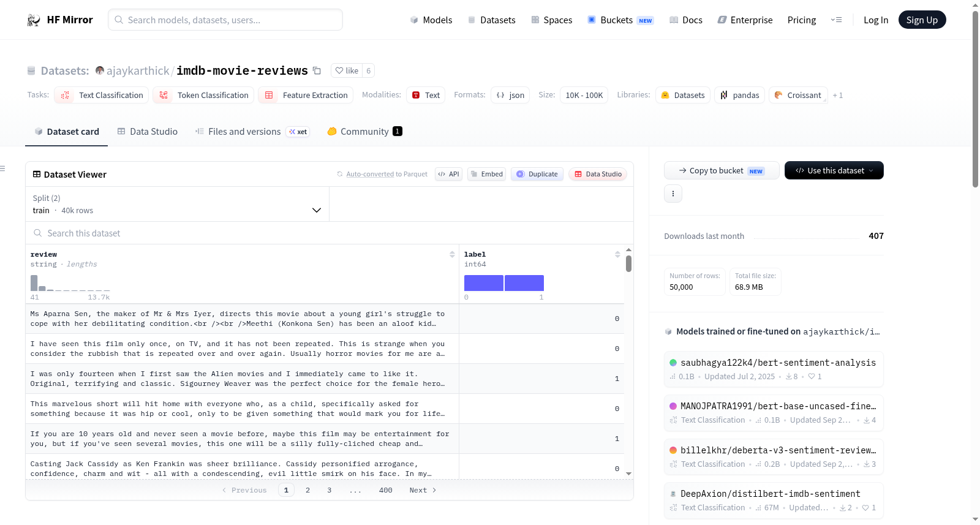The image size is (980, 525).
Task: Click the heart like button
Action: click(x=347, y=70)
